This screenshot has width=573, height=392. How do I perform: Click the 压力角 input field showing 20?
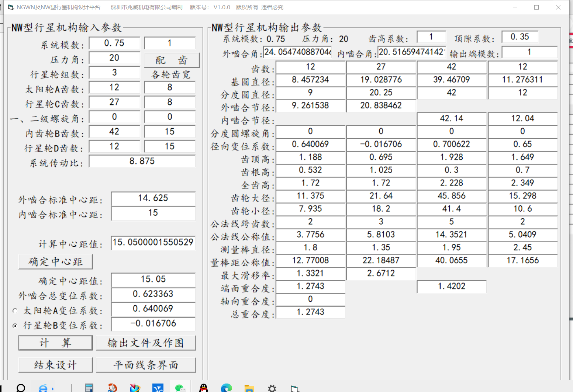[x=114, y=58]
